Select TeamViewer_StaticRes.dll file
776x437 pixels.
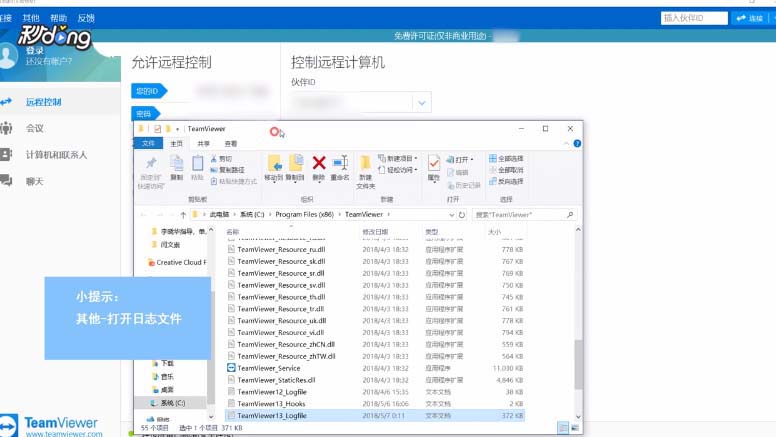(375, 380)
